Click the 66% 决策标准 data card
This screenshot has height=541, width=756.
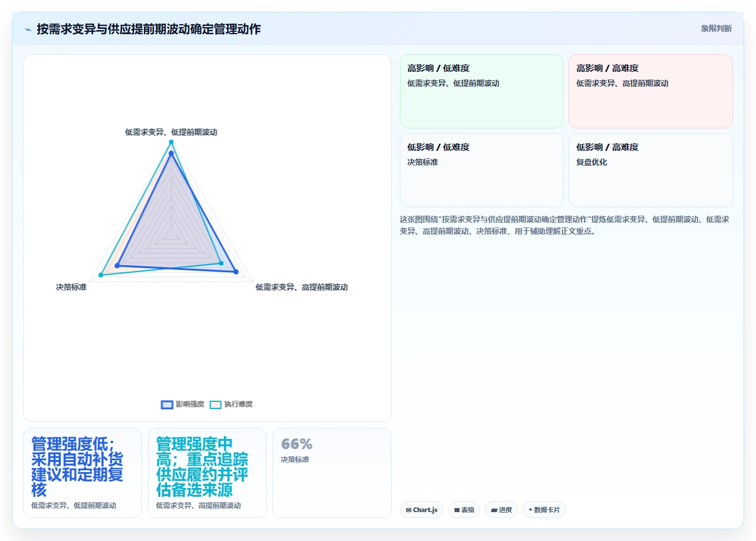(331, 473)
